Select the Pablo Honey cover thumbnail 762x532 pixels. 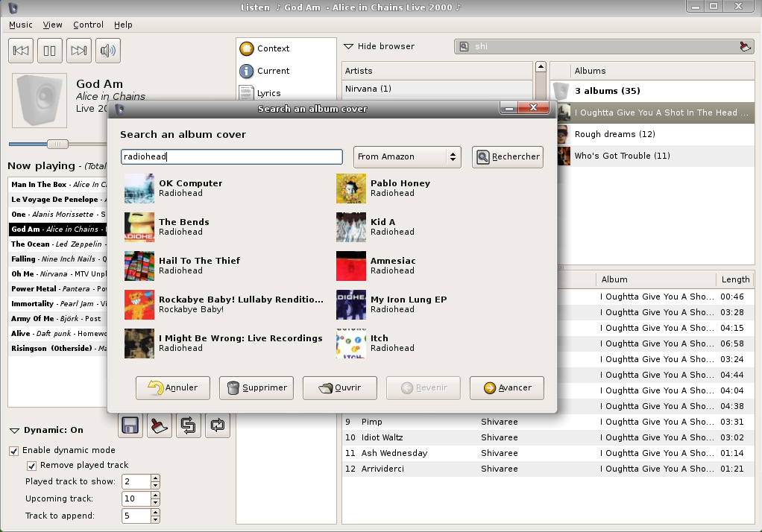click(x=351, y=189)
